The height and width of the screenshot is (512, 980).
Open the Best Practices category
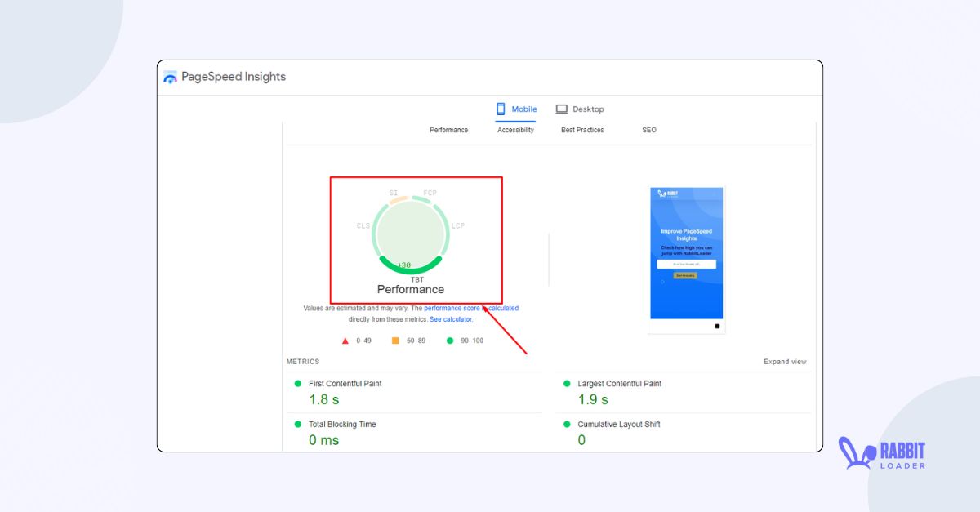(x=581, y=129)
